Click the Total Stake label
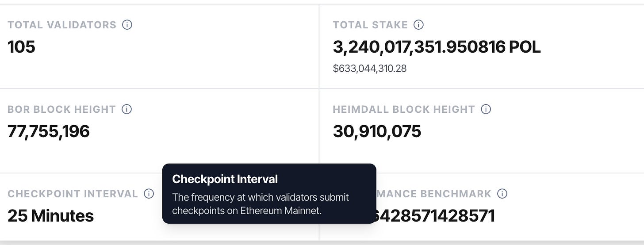644x245 pixels. tap(370, 25)
